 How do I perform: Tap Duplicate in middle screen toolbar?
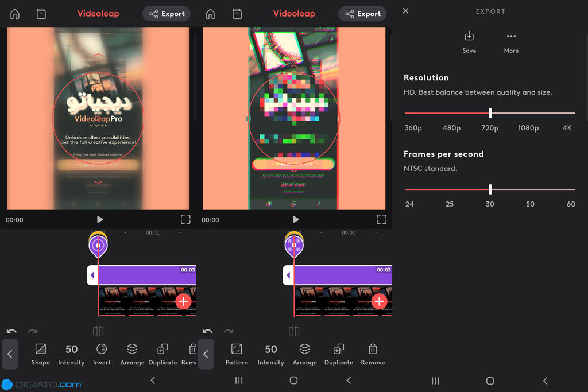pyautogui.click(x=339, y=355)
